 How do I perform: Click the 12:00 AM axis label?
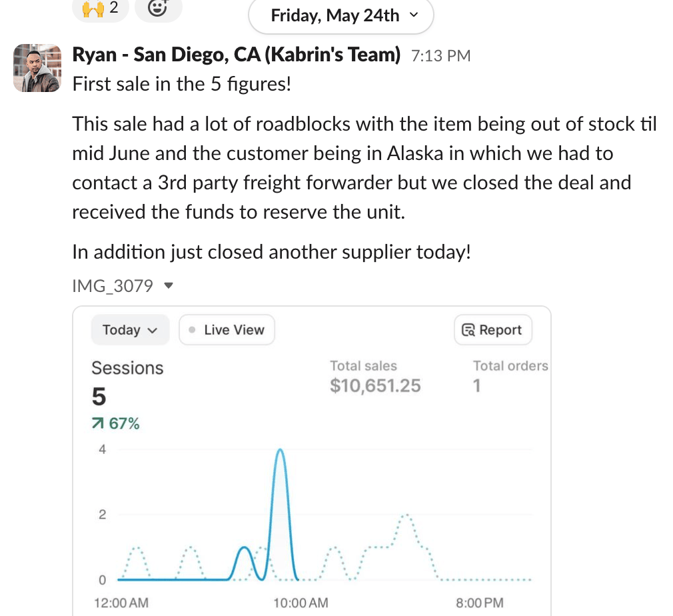pyautogui.click(x=121, y=603)
